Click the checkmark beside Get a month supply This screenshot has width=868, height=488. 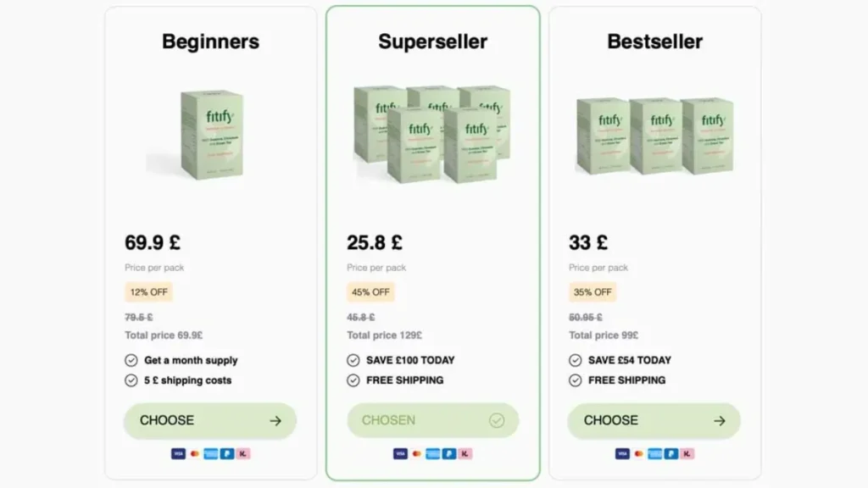[131, 359]
